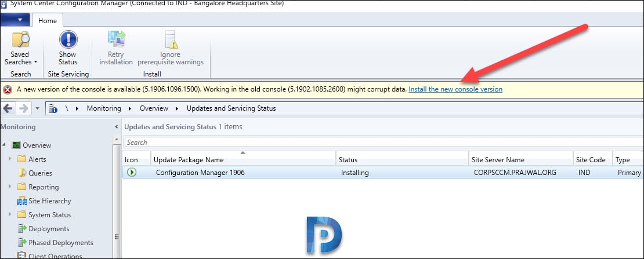644x259 pixels.
Task: Click breadcrumb root node icon
Action: [53, 108]
